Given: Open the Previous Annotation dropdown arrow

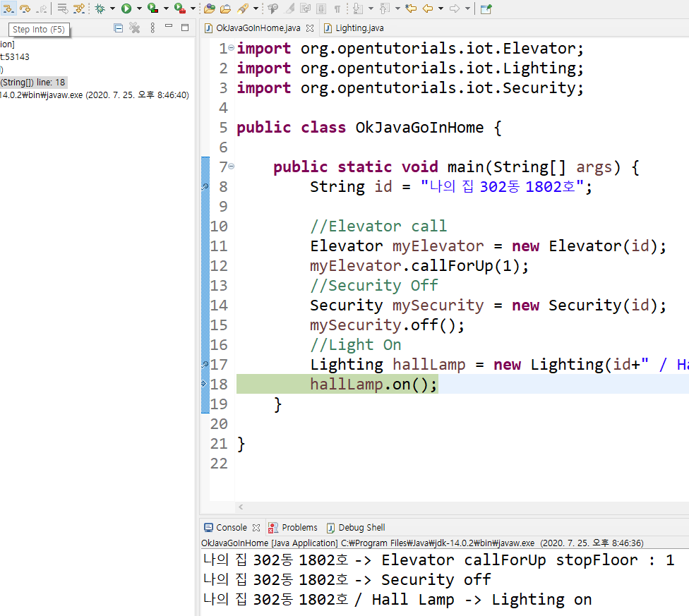Looking at the screenshot, I should click(x=397, y=8).
